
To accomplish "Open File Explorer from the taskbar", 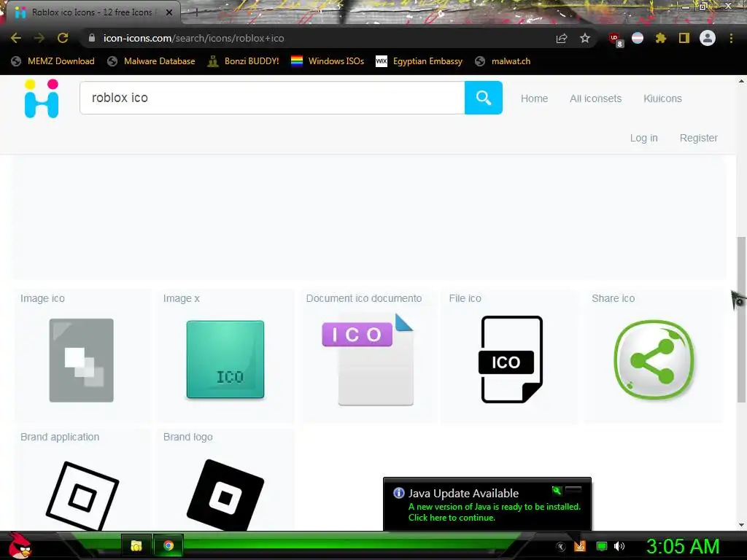I will (x=136, y=545).
